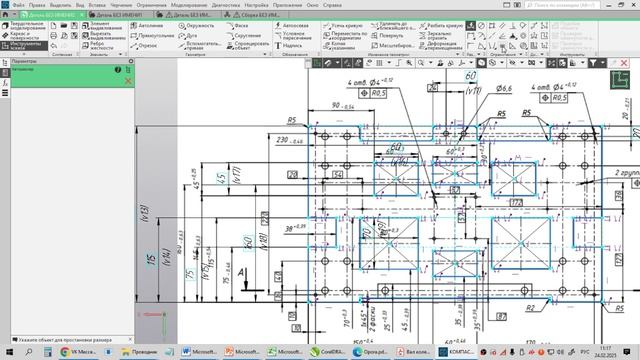
Task: Expand Изменение геометрии panel arrow
Action: click(x=457, y=54)
